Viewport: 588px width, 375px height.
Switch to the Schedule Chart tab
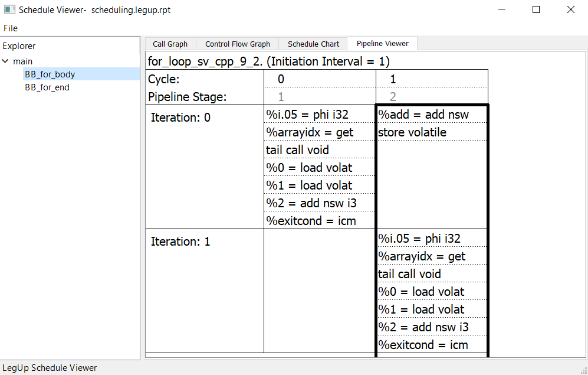(314, 44)
